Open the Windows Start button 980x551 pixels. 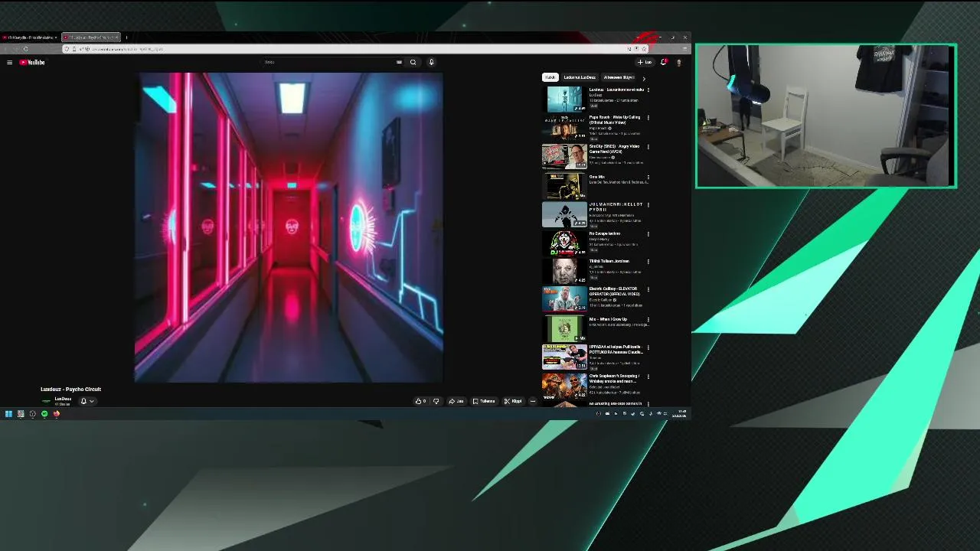(8, 414)
